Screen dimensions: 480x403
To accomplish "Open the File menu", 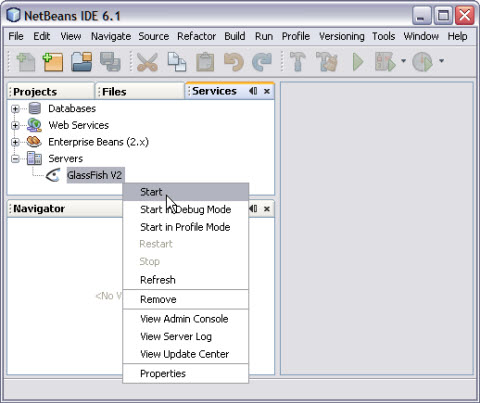I will (x=16, y=36).
